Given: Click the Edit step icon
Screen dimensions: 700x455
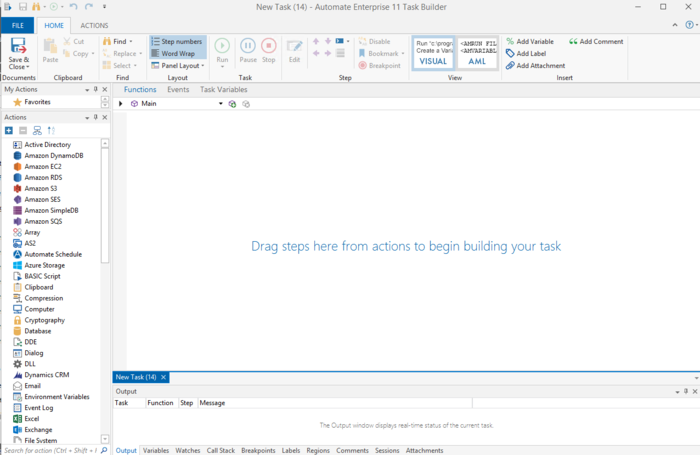Looking at the screenshot, I should pos(294,46).
